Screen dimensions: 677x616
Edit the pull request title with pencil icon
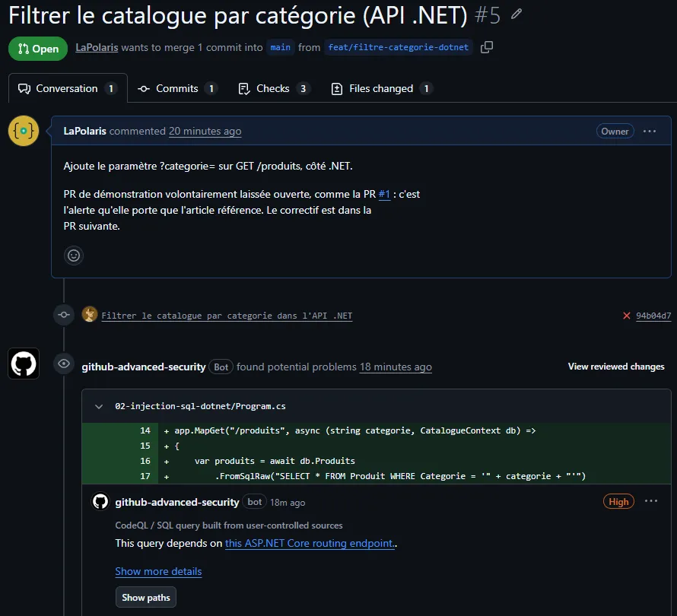(x=516, y=14)
